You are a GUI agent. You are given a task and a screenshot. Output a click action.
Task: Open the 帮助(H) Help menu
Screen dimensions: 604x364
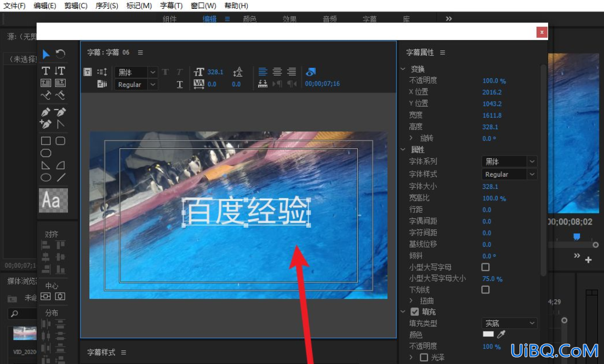point(236,6)
